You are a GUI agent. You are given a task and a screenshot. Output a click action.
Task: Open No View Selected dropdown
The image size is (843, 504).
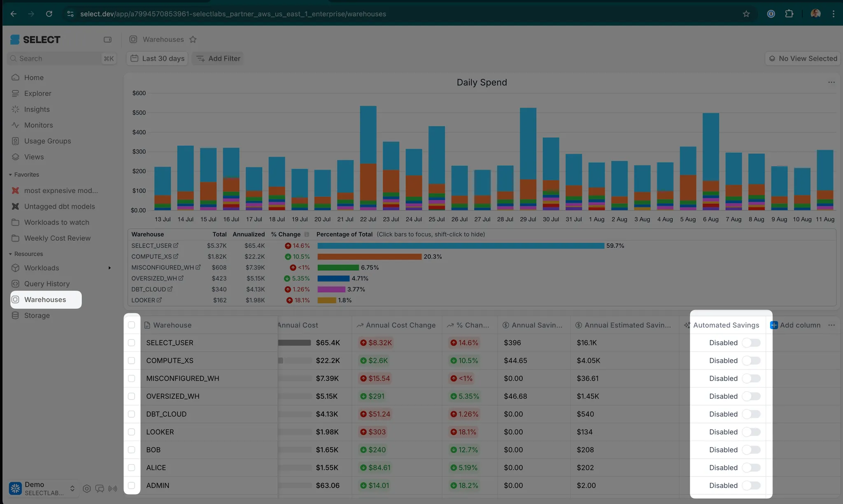tap(802, 58)
